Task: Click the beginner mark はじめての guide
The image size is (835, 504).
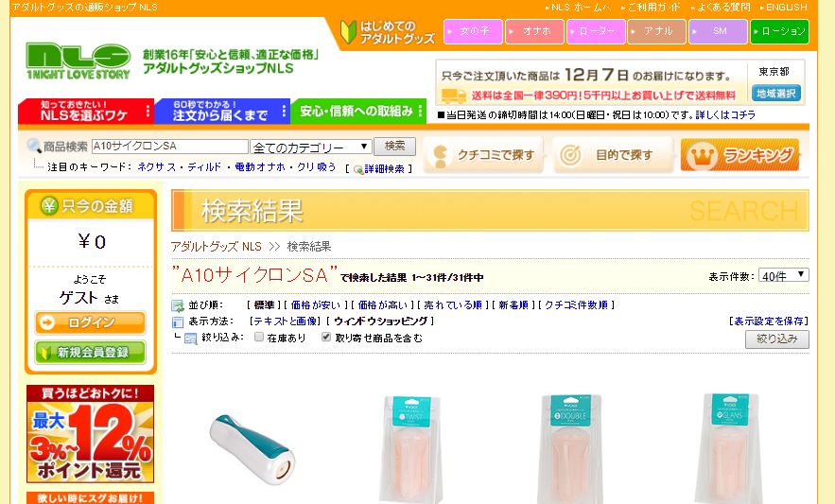Action: click(389, 32)
